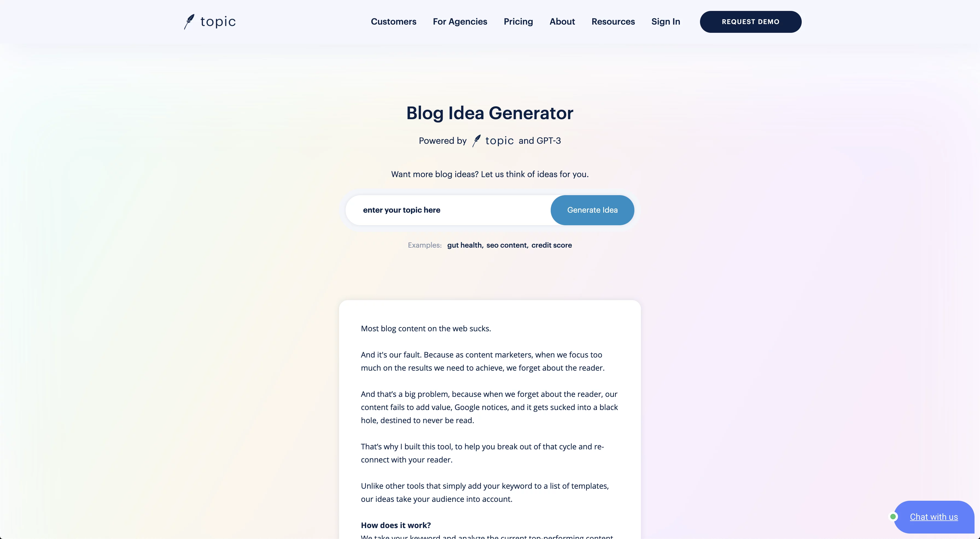The width and height of the screenshot is (980, 539).
Task: Select the For Agencies menu item
Action: (x=460, y=22)
